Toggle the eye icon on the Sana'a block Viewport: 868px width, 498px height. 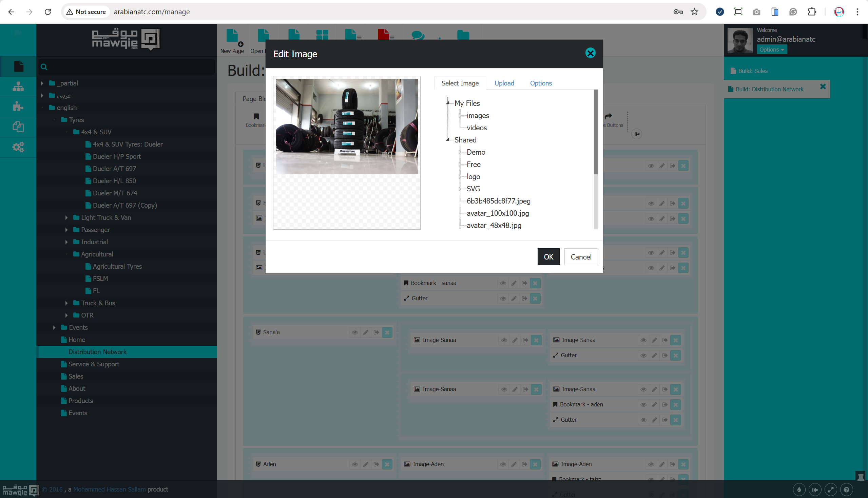click(355, 332)
